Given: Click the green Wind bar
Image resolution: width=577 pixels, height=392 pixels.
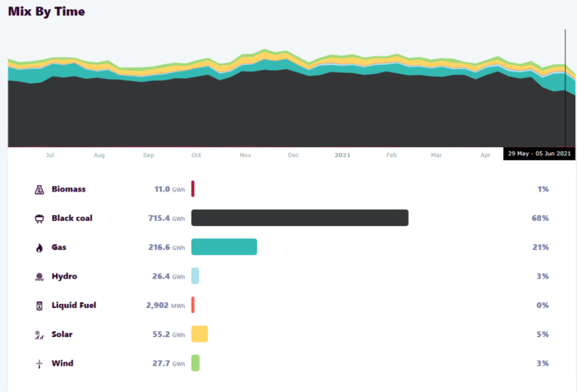Looking at the screenshot, I should click(196, 362).
